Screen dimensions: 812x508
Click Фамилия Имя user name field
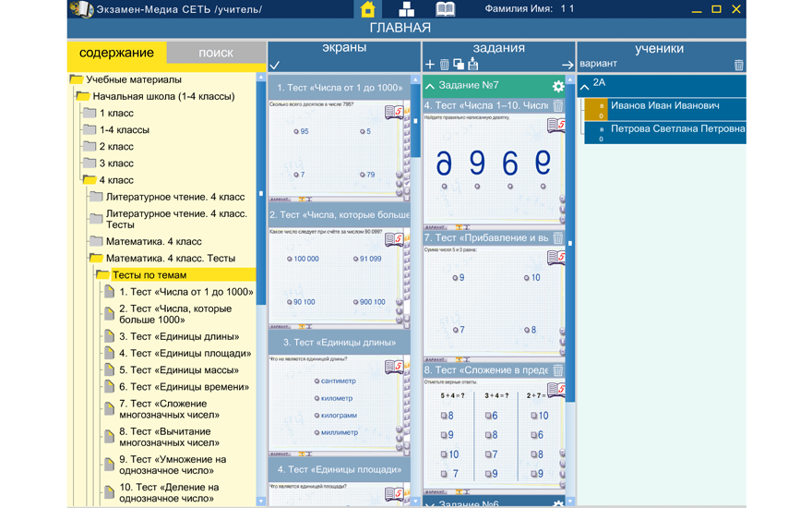pos(530,9)
